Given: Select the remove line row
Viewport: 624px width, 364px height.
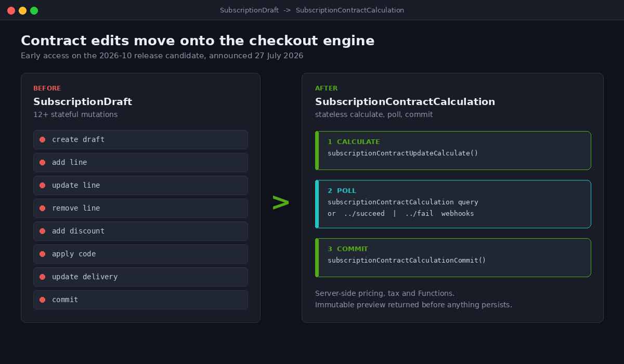Looking at the screenshot, I should pos(140,208).
